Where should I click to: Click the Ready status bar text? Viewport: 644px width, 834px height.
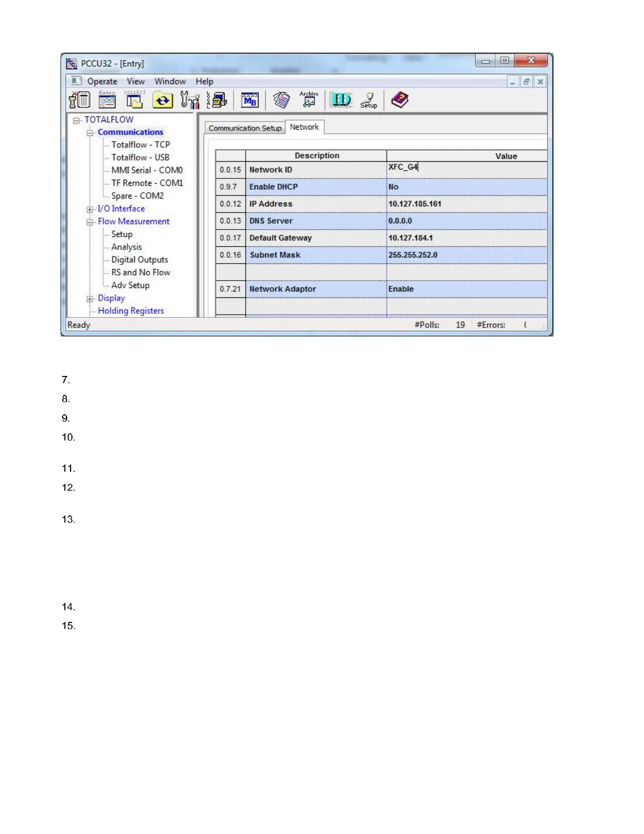pos(79,325)
